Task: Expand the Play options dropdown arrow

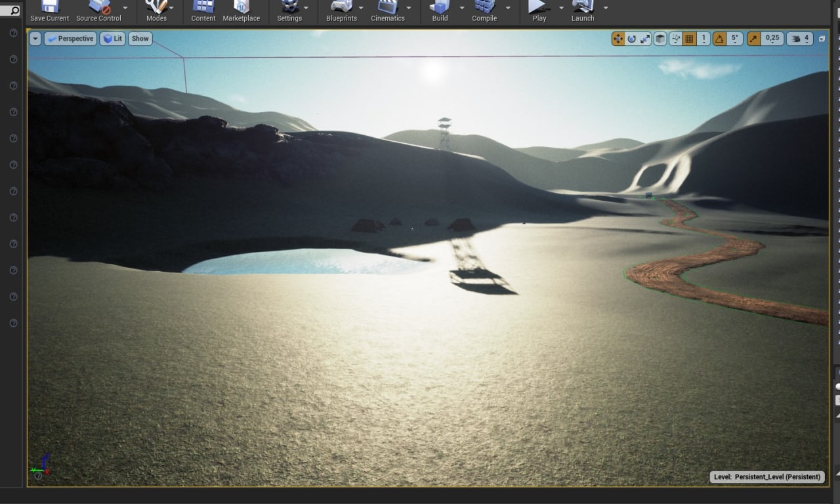Action: [561, 8]
